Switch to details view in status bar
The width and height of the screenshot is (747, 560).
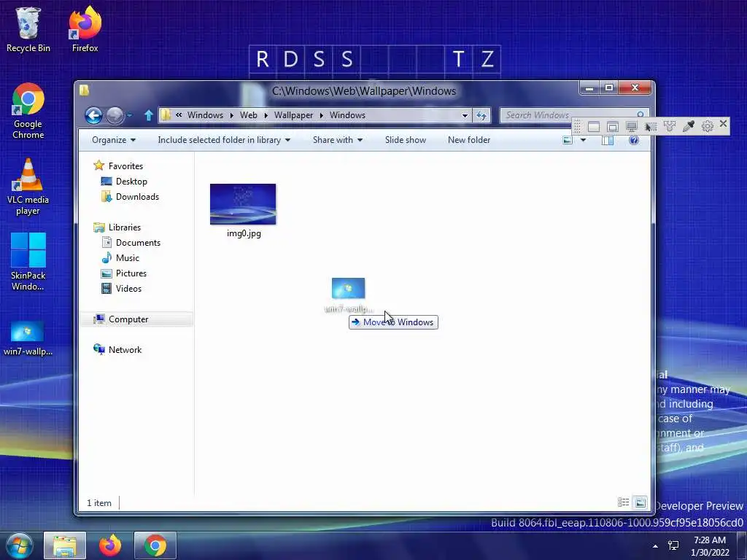(x=623, y=502)
